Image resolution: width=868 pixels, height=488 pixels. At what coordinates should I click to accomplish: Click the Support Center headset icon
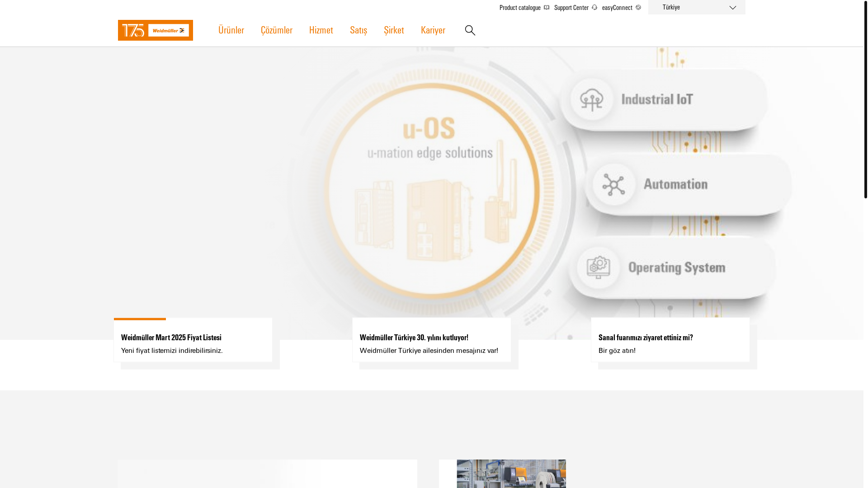point(594,7)
